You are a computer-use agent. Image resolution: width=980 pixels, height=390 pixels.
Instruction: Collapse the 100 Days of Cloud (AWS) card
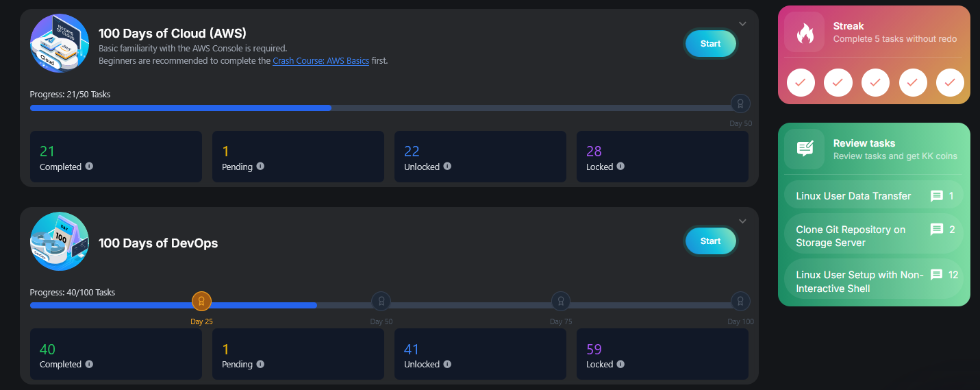tap(742, 24)
